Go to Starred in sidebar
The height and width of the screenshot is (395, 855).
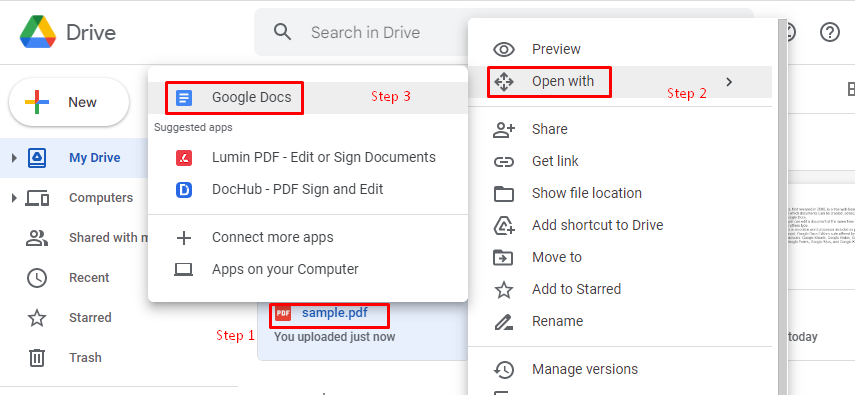click(74, 318)
